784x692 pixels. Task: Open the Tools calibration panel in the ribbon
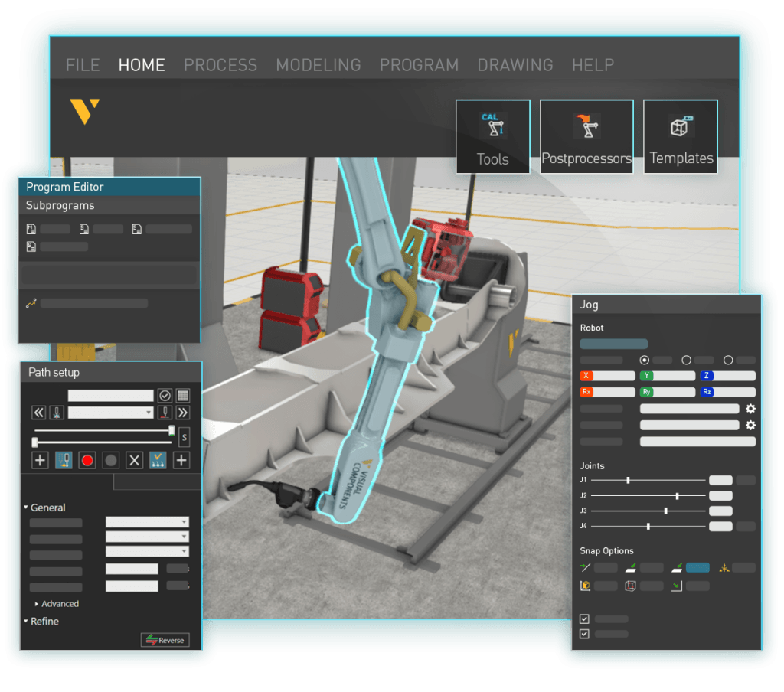tap(492, 135)
